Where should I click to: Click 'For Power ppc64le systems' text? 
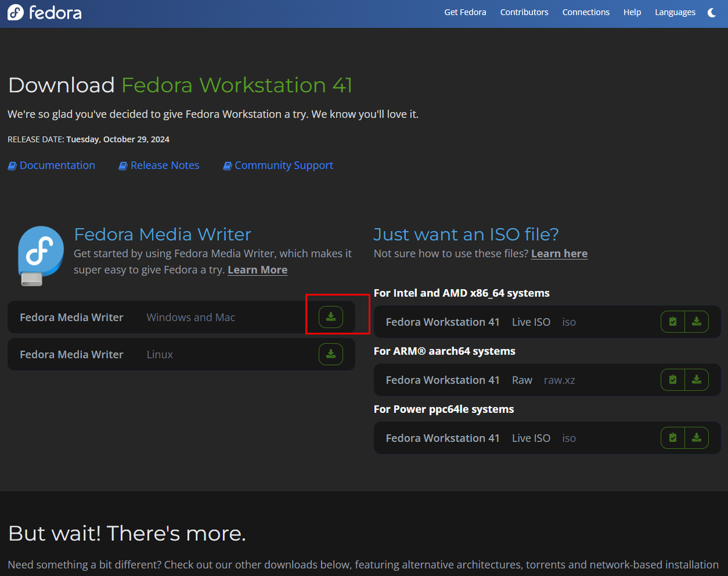(x=444, y=409)
